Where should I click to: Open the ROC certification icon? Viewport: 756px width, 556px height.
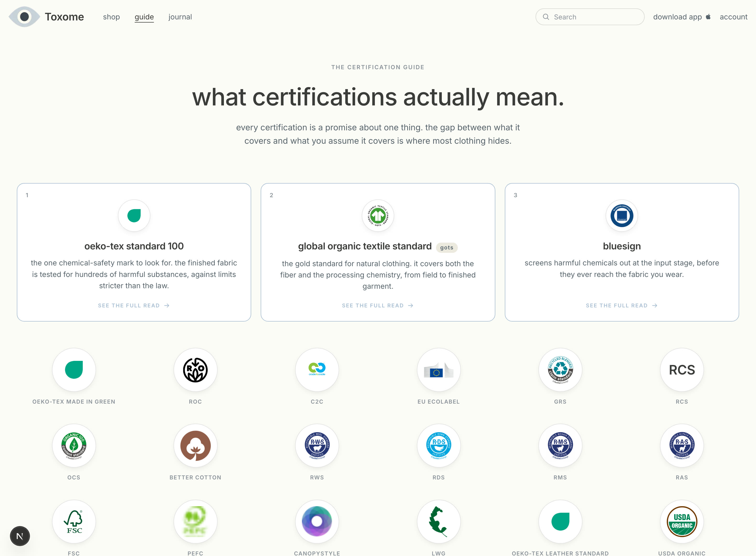click(195, 370)
